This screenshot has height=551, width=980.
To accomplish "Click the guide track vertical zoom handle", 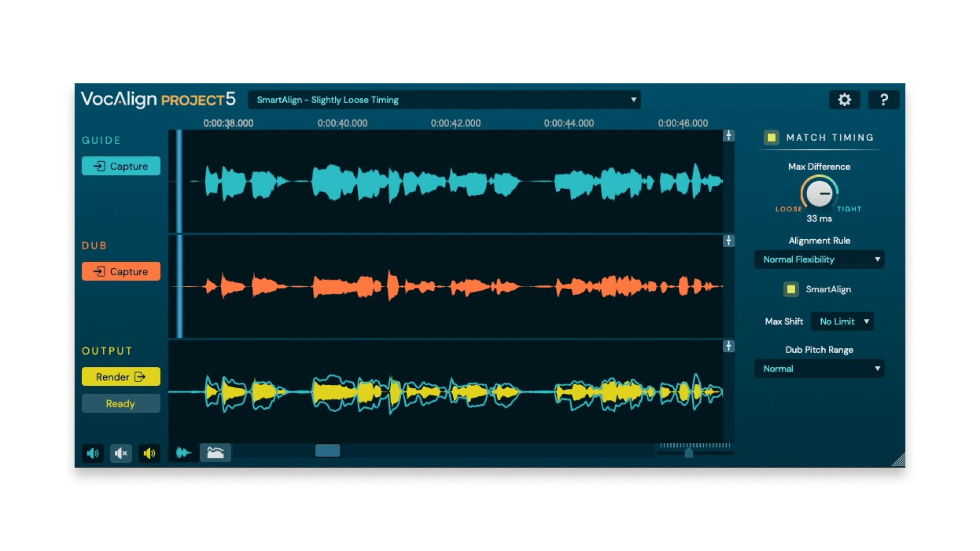I will click(x=728, y=136).
